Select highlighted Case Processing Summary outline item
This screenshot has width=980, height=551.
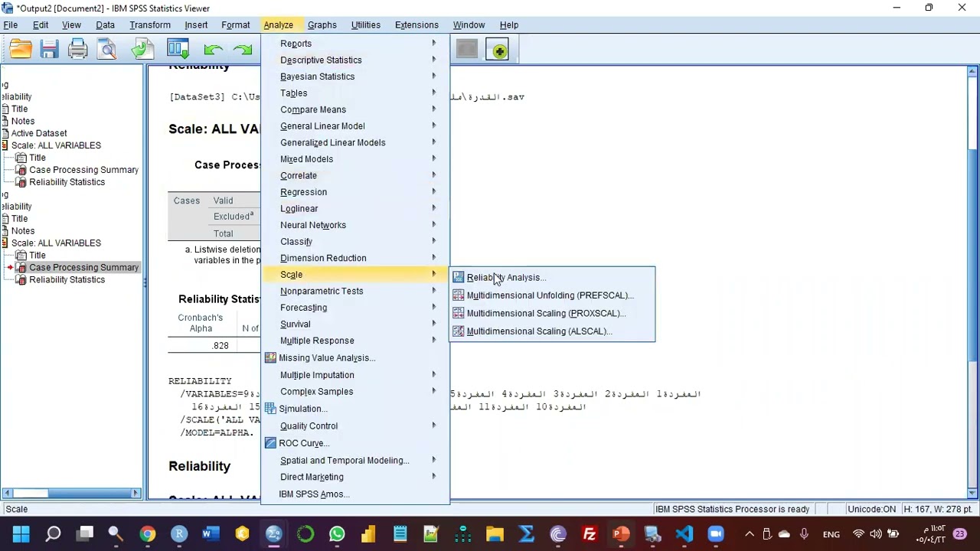click(x=83, y=267)
